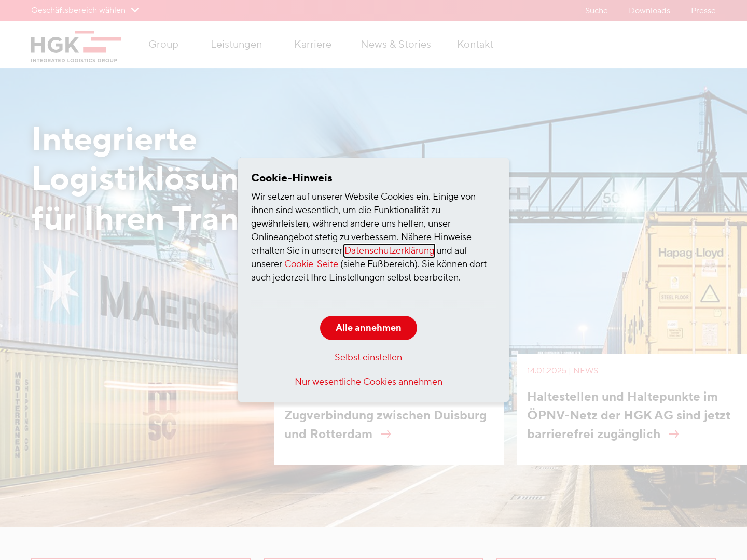Image resolution: width=747 pixels, height=560 pixels.
Task: Open the Leistungen menu
Action: 236,45
